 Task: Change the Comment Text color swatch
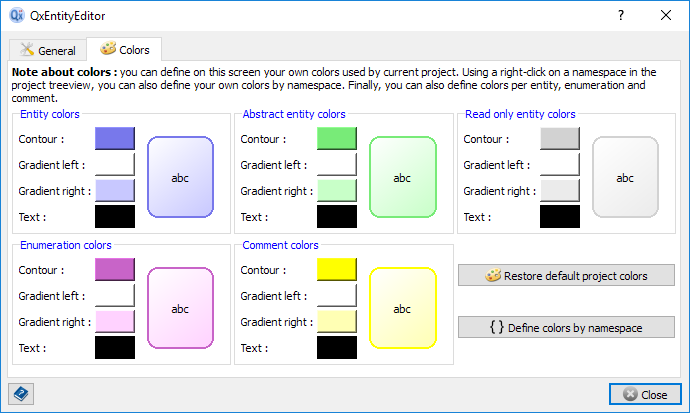pos(337,348)
